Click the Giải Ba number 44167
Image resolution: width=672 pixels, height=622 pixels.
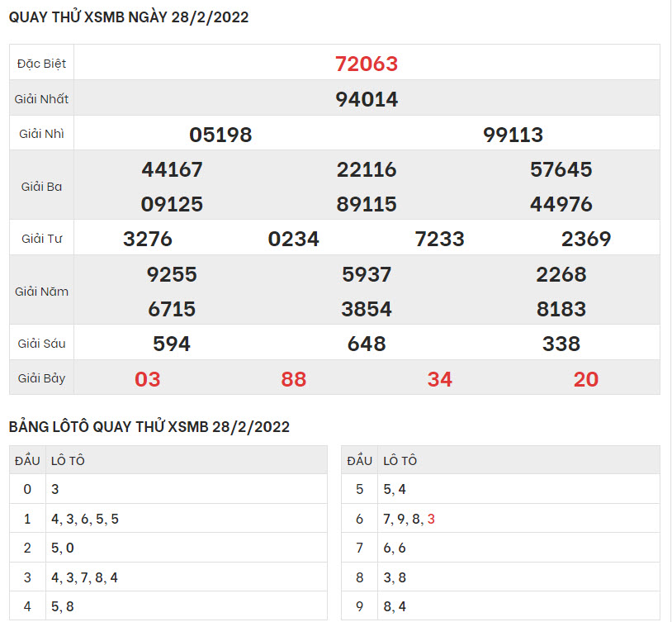172,169
